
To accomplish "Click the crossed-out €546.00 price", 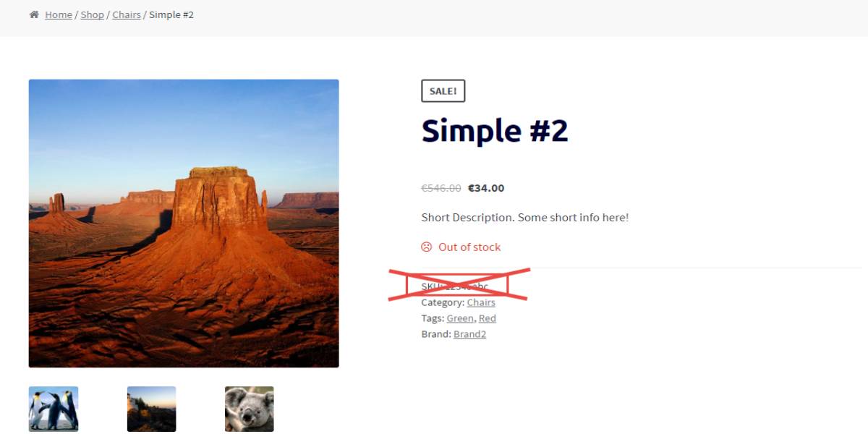I will [441, 188].
